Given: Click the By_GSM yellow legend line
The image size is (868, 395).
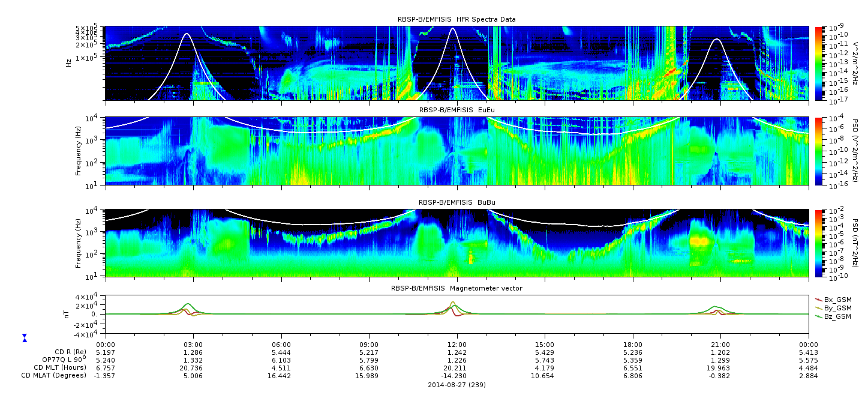Looking at the screenshot, I should click(819, 308).
